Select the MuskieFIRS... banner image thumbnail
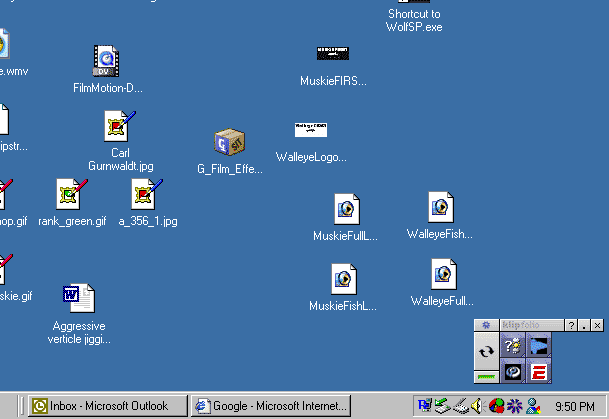 [x=333, y=53]
